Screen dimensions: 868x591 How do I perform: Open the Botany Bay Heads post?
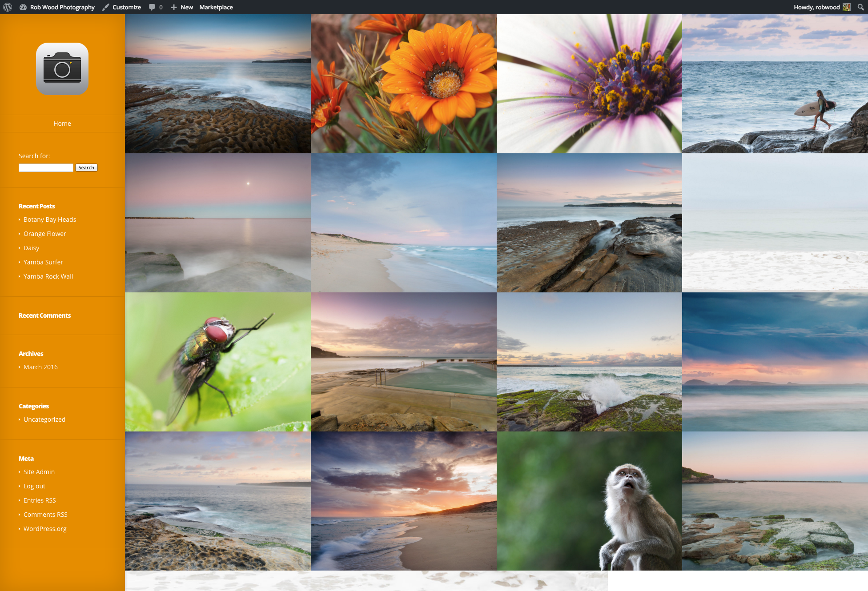point(50,220)
